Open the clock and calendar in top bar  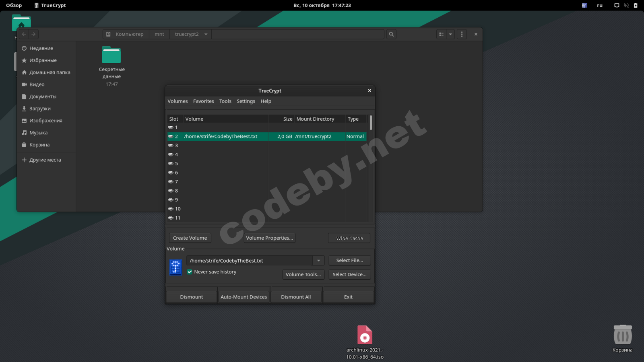coord(322,5)
